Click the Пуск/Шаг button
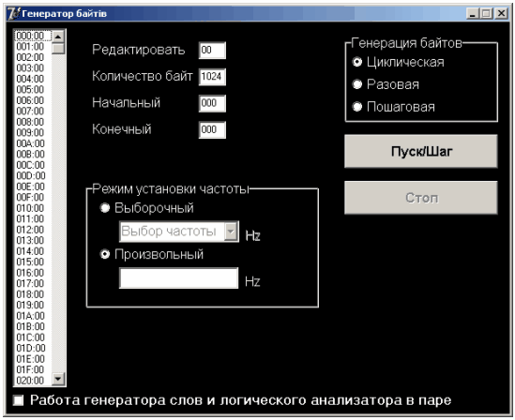 point(421,151)
